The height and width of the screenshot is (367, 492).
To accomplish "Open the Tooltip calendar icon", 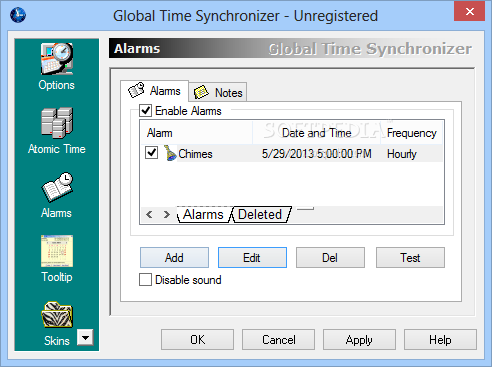I will (x=57, y=251).
